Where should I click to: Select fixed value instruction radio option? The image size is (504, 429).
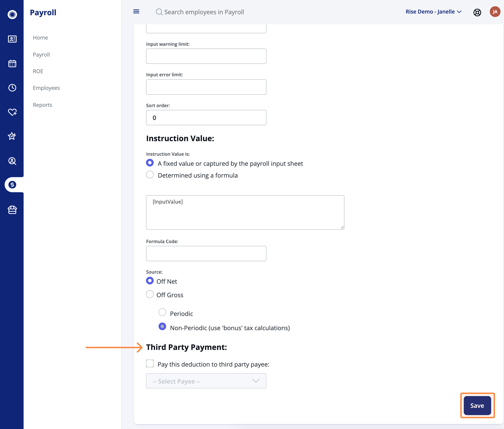click(x=150, y=163)
